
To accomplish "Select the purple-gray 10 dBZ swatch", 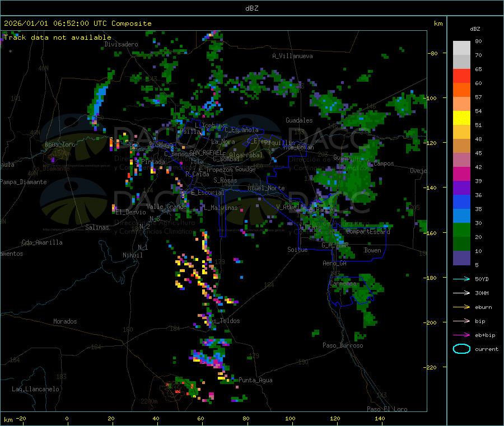I will [461, 258].
